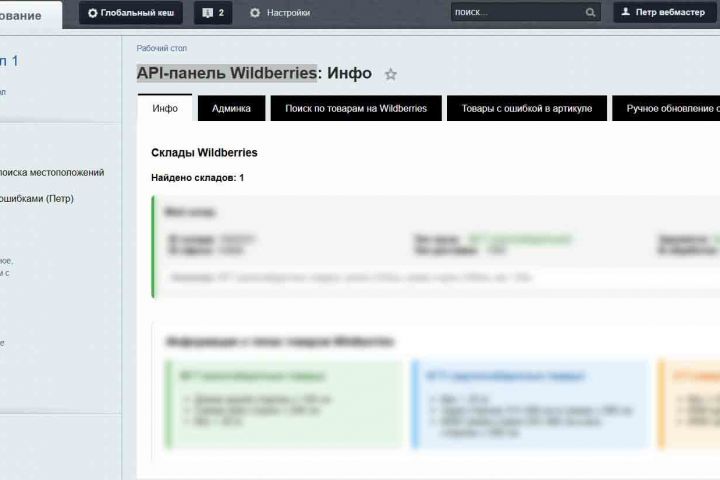
Task: Click the user profile icon
Action: tap(625, 12)
